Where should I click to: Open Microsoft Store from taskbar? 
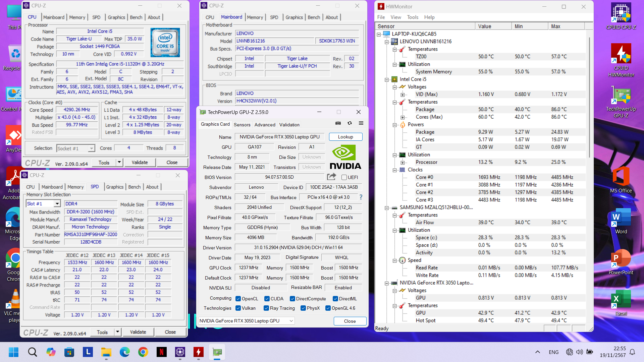[x=69, y=352]
